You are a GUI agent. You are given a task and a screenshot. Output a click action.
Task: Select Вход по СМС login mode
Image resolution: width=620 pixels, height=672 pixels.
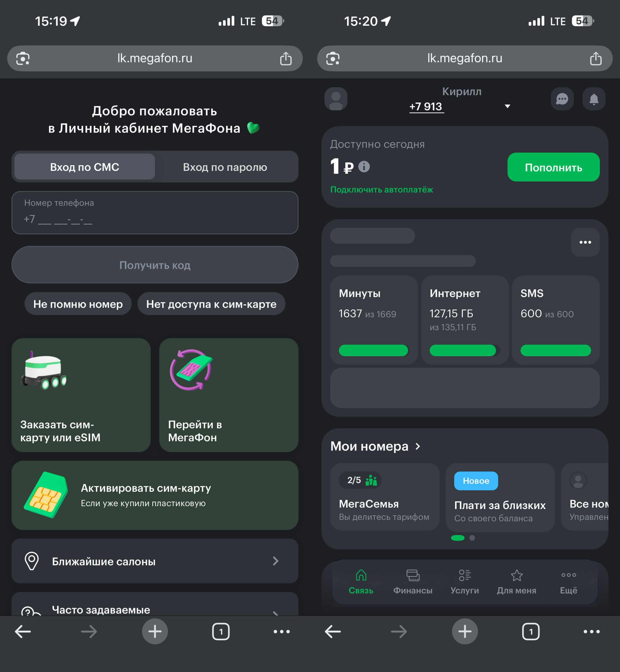[85, 167]
